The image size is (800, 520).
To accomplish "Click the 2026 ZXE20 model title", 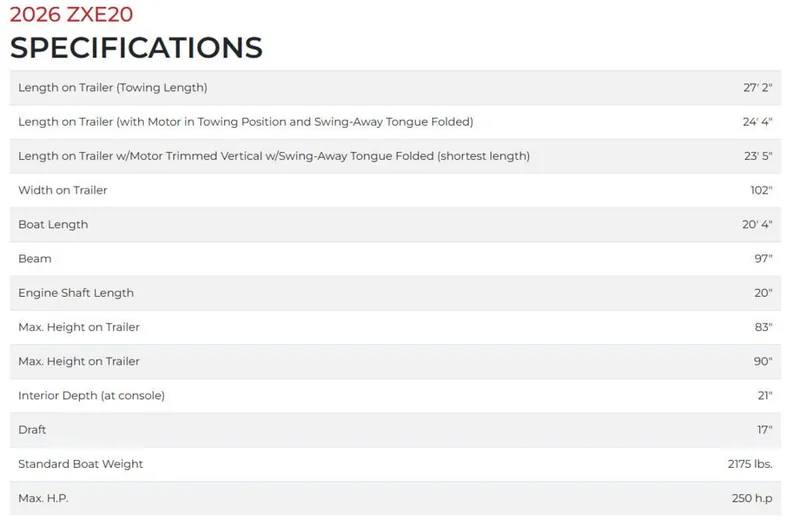I will click(71, 15).
